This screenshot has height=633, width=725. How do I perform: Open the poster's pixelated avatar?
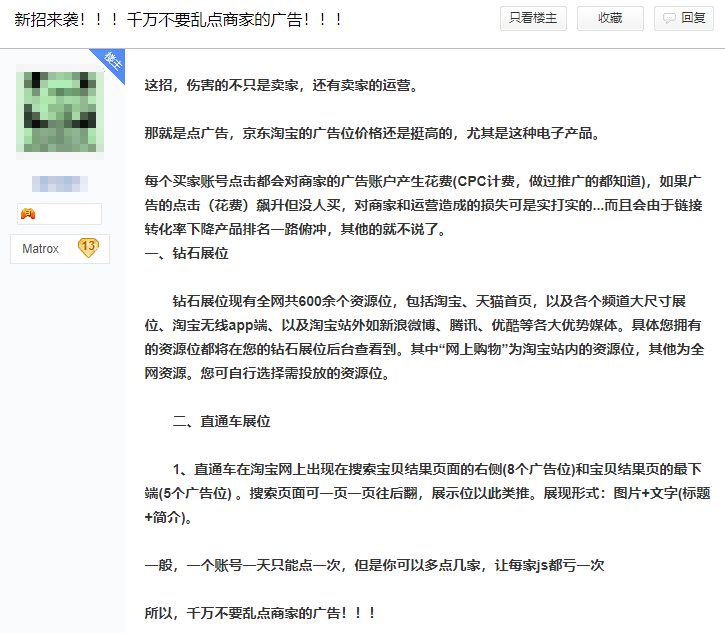click(60, 112)
